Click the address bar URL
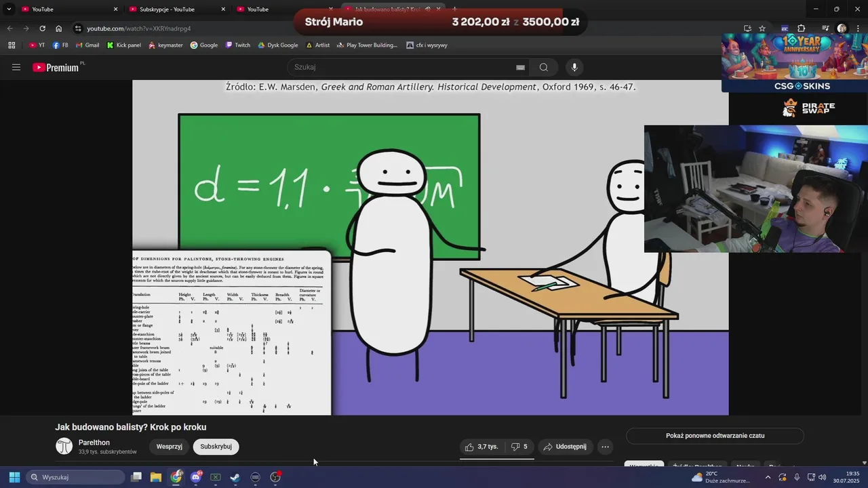Image resolution: width=868 pixels, height=488 pixels. [139, 28]
